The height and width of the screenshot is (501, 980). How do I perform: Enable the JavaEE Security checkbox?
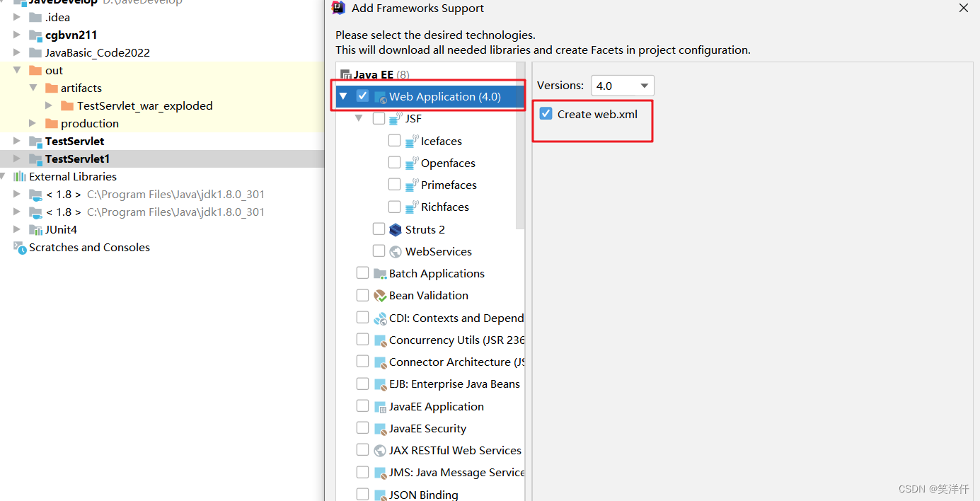pos(363,427)
